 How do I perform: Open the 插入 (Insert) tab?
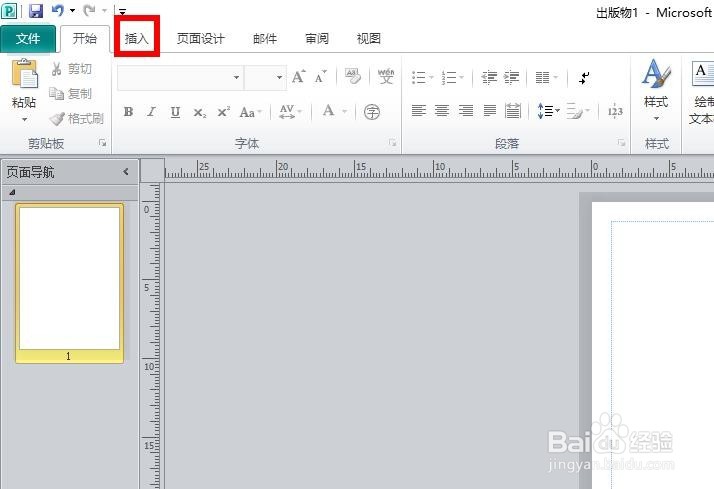click(x=137, y=39)
